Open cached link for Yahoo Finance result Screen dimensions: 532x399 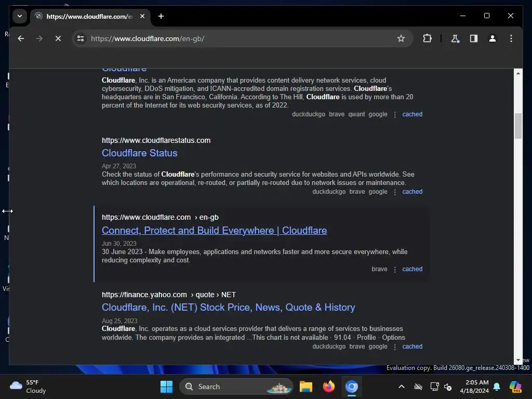coord(412,347)
